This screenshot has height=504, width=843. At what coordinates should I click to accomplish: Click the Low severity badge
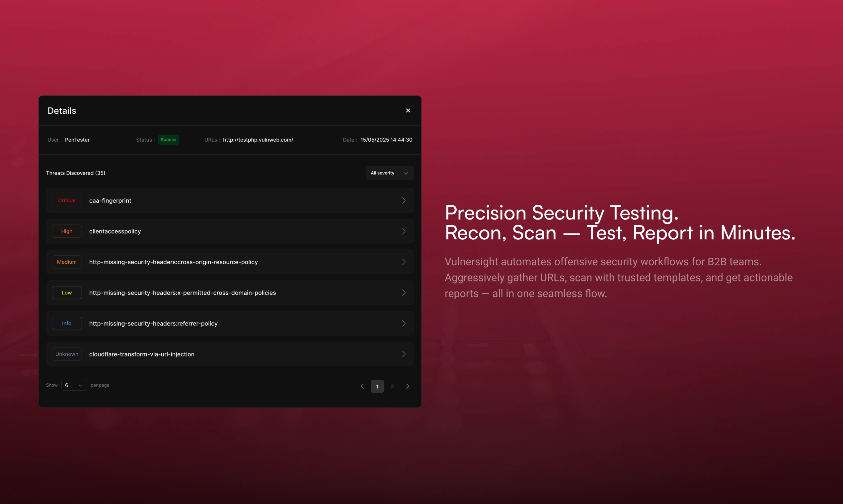pyautogui.click(x=67, y=292)
